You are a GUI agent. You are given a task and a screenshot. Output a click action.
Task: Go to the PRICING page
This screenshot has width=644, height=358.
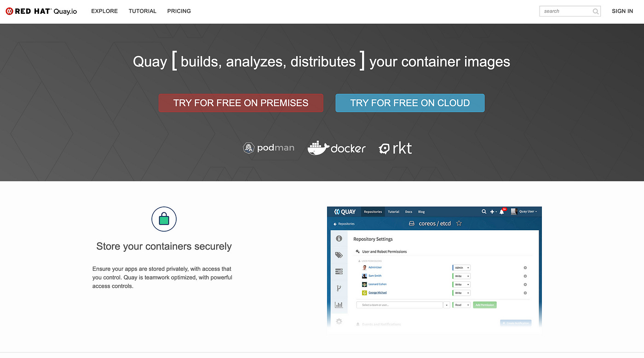[x=179, y=11]
